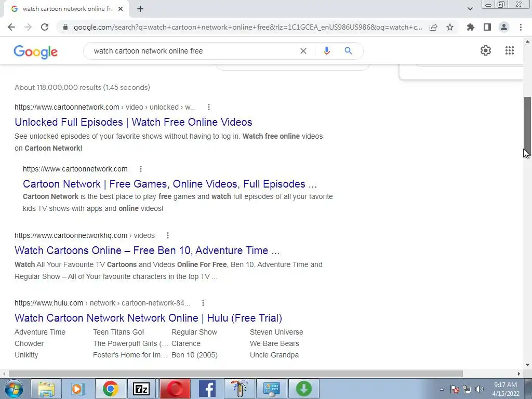Open the volume speaker tray icon

point(480,389)
